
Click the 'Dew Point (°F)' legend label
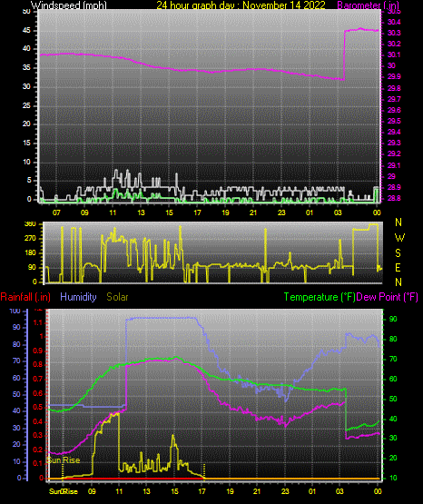pyautogui.click(x=387, y=297)
